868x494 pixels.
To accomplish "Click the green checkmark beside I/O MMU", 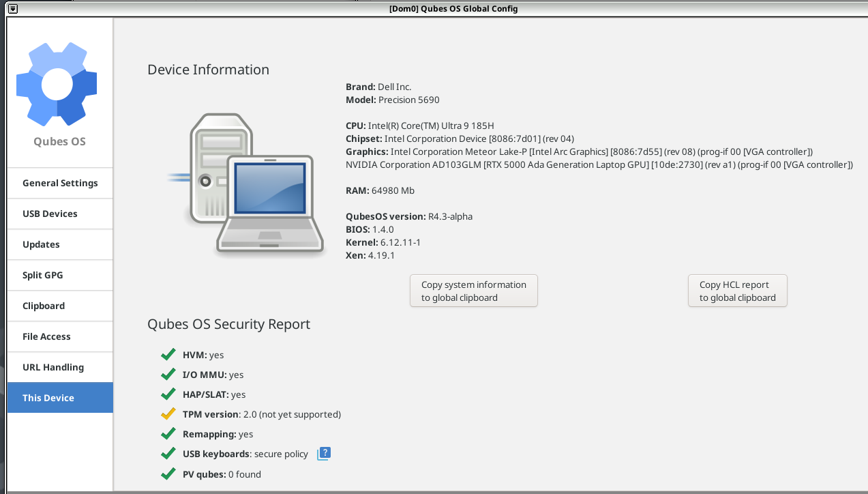I will point(168,375).
